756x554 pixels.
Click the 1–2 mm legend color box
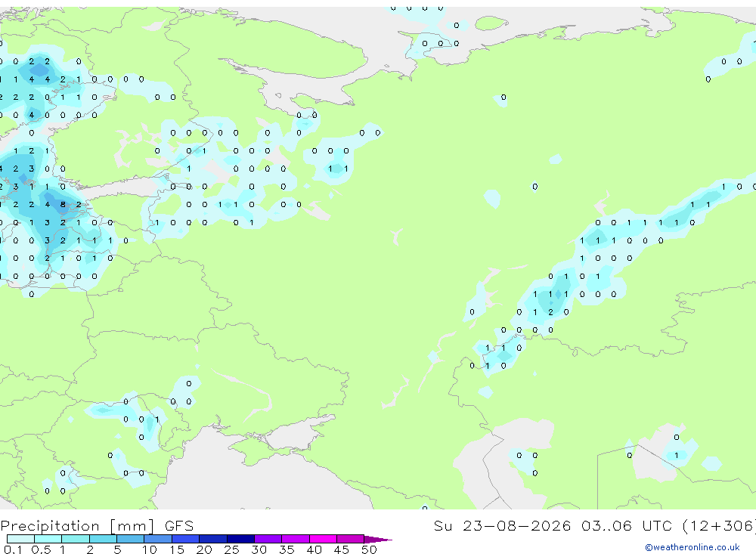click(x=76, y=539)
